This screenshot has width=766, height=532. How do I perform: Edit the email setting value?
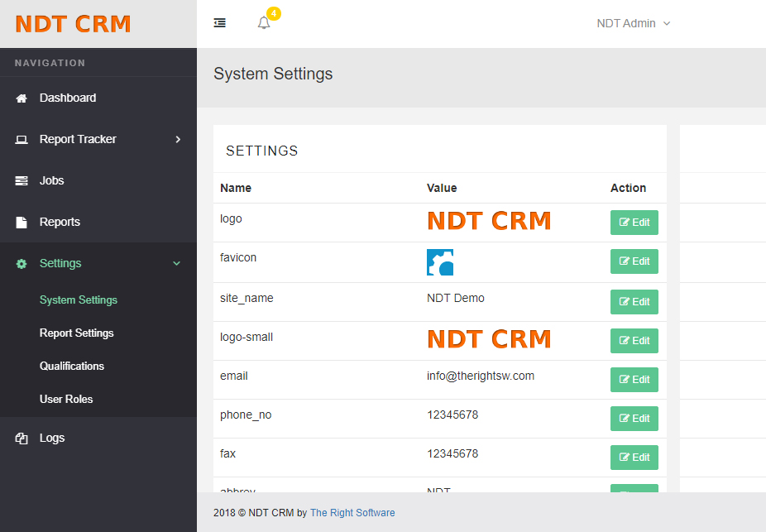point(634,379)
